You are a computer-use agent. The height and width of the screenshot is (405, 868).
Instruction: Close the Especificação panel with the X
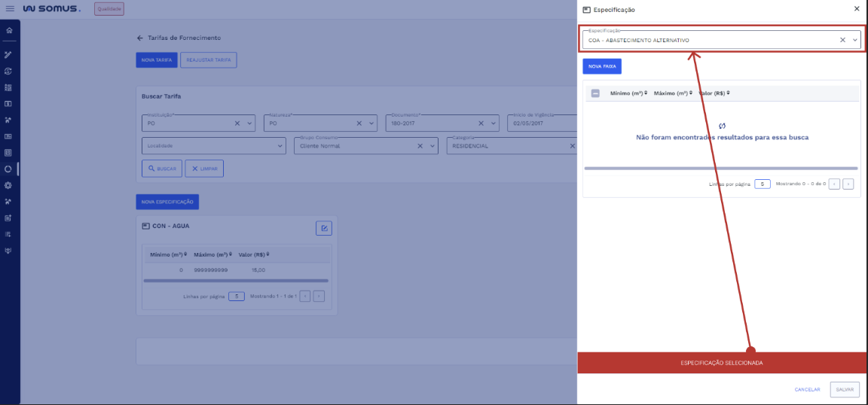[x=856, y=9]
